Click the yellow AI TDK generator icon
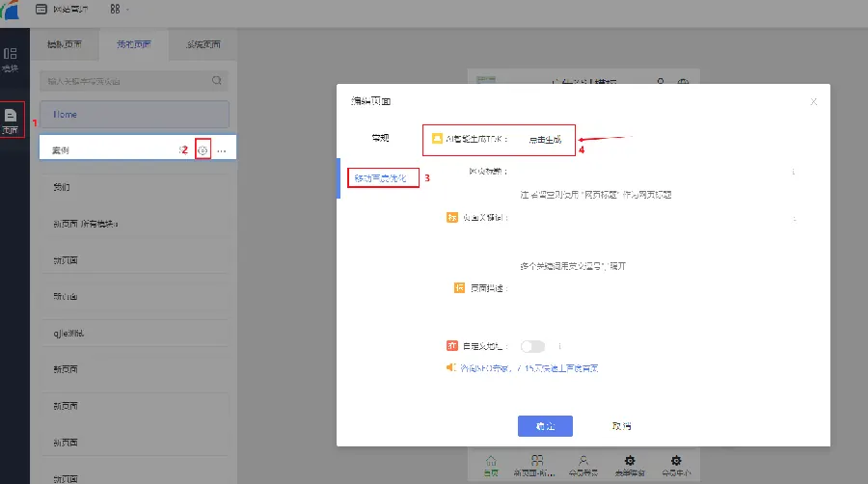Image resolution: width=868 pixels, height=484 pixels. 437,138
